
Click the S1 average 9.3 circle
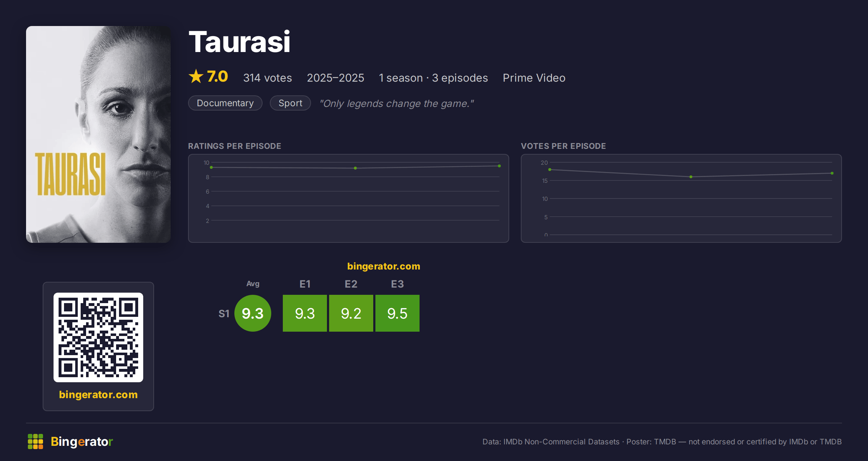[253, 313]
